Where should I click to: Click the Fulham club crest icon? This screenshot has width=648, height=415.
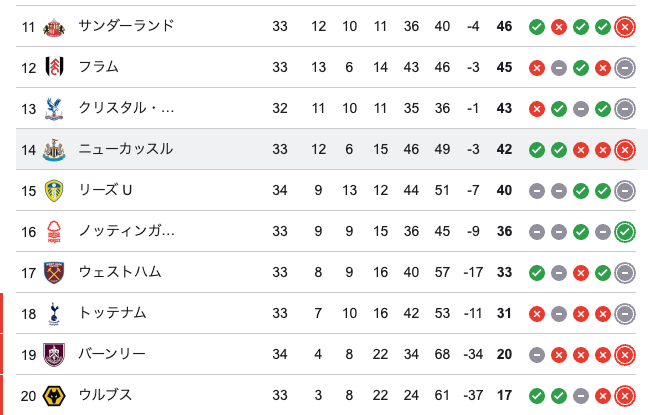pyautogui.click(x=54, y=68)
